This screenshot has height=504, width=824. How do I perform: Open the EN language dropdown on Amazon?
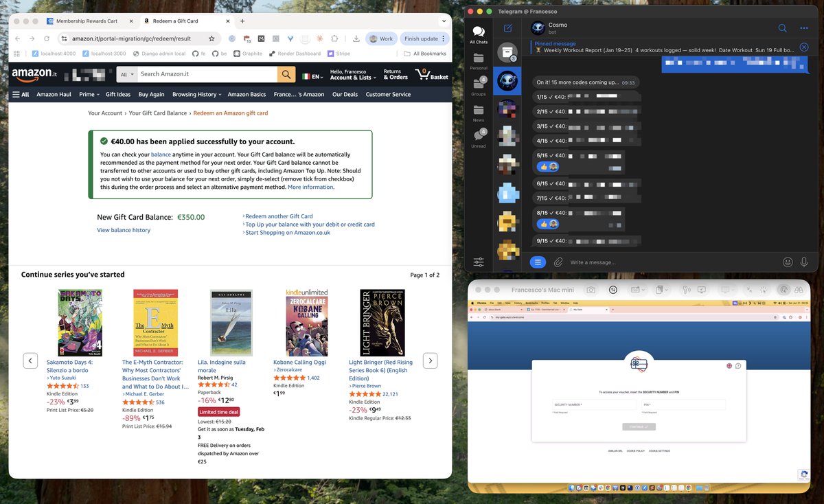(313, 76)
